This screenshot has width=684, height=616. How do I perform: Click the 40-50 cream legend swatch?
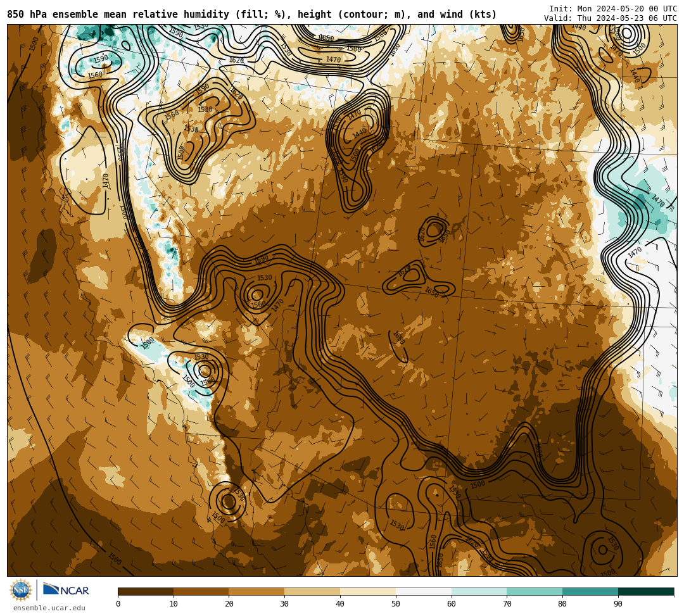click(368, 591)
